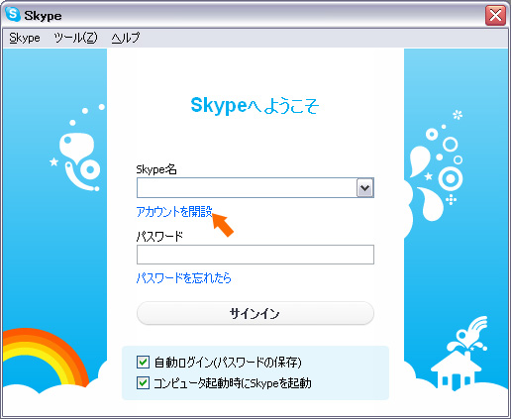The image size is (512, 420).
Task: Click the Skype名 label
Action: 156,169
